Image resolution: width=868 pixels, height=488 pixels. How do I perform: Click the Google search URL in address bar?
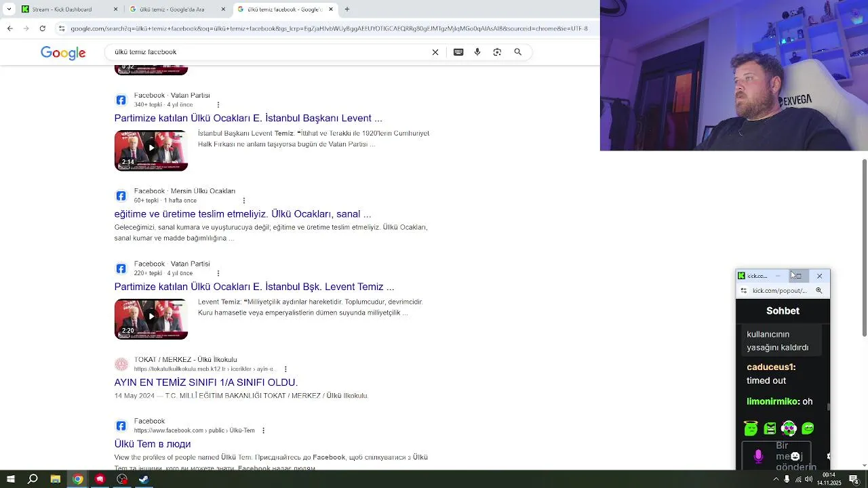[329, 28]
